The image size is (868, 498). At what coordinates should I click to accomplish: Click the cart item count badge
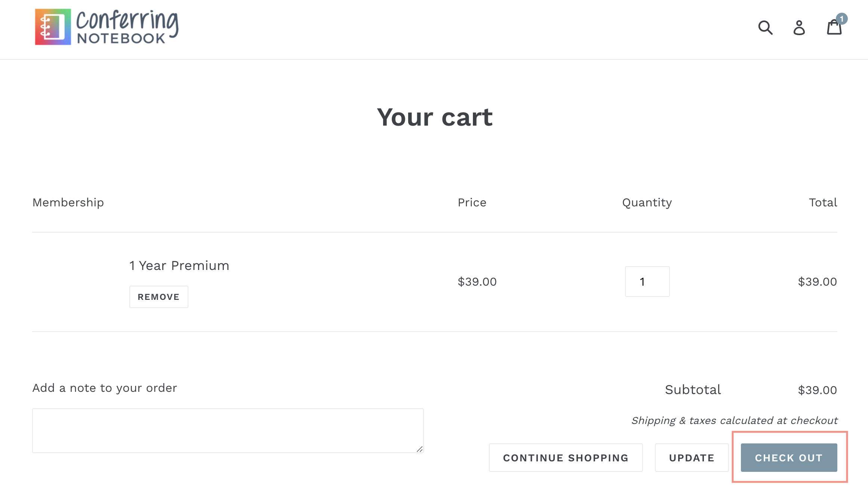[x=841, y=19]
